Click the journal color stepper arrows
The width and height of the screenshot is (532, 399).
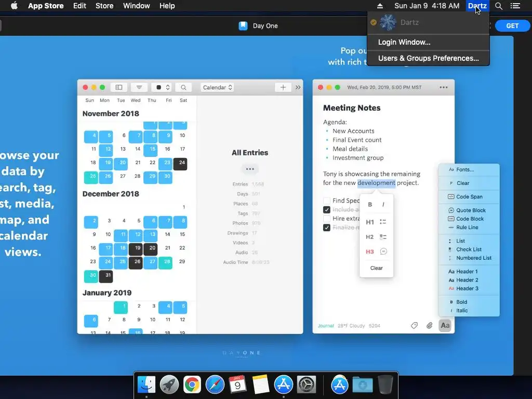tap(168, 87)
